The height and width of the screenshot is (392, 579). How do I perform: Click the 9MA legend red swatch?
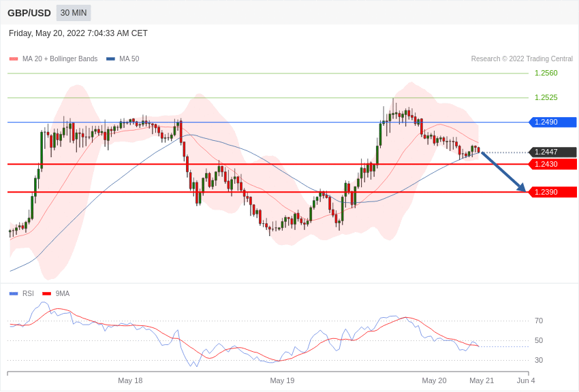pyautogui.click(x=46, y=294)
